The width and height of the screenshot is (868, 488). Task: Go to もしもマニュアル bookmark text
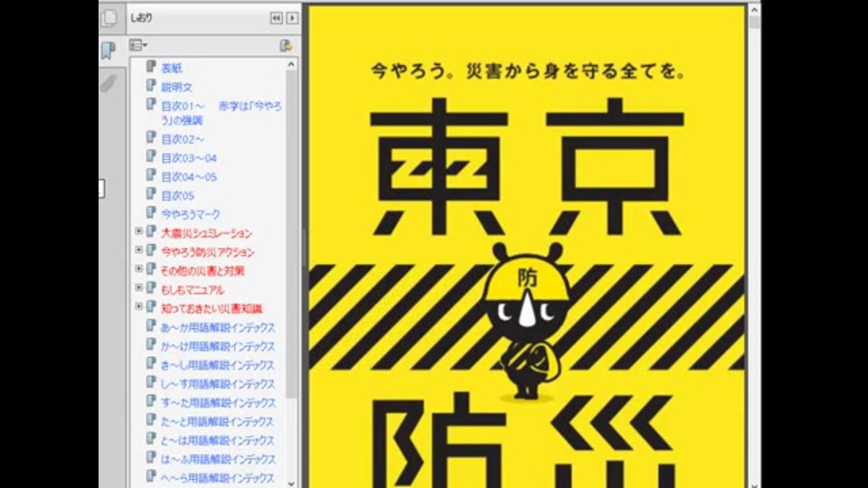(193, 289)
